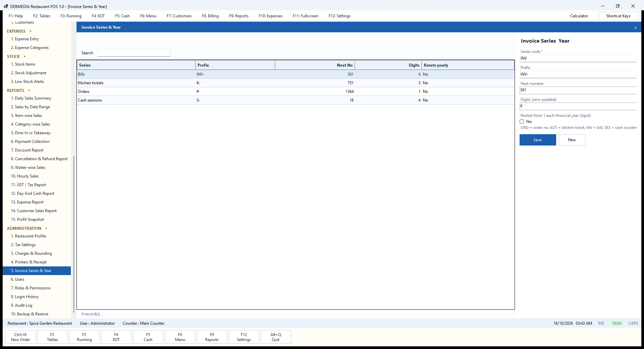Collapse the EXPENSES section arrow
644x349 pixels.
30,31
